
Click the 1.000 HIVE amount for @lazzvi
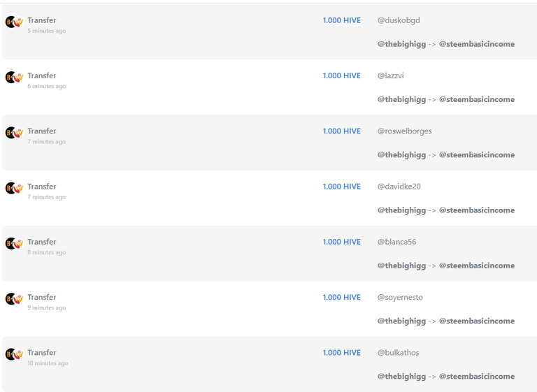(341, 75)
